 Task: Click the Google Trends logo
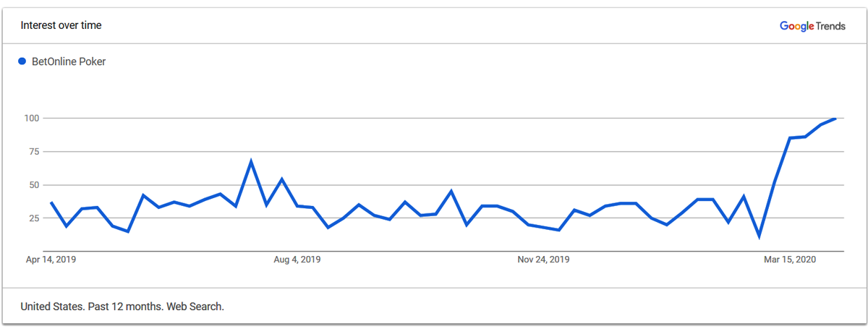tap(812, 26)
